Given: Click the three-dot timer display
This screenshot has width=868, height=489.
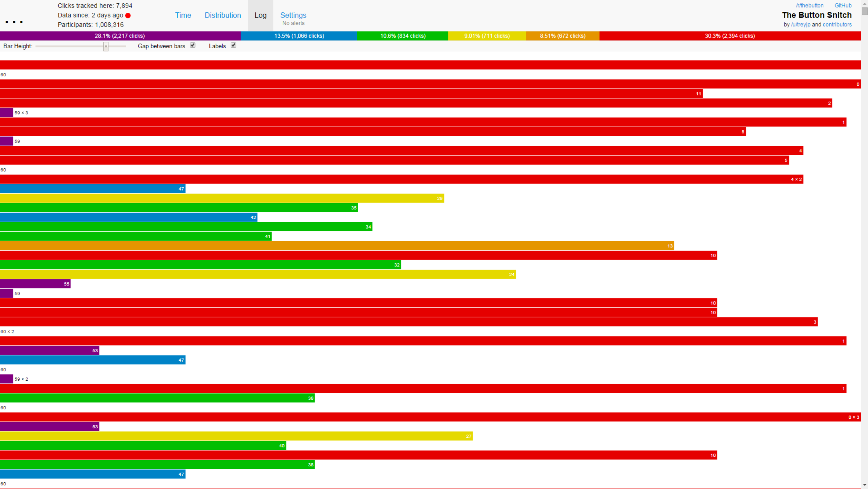Looking at the screenshot, I should click(x=14, y=21).
